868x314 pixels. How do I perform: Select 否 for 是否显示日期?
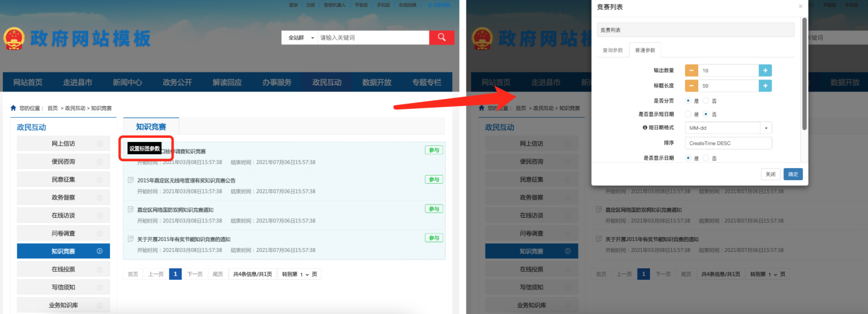pyautogui.click(x=706, y=158)
